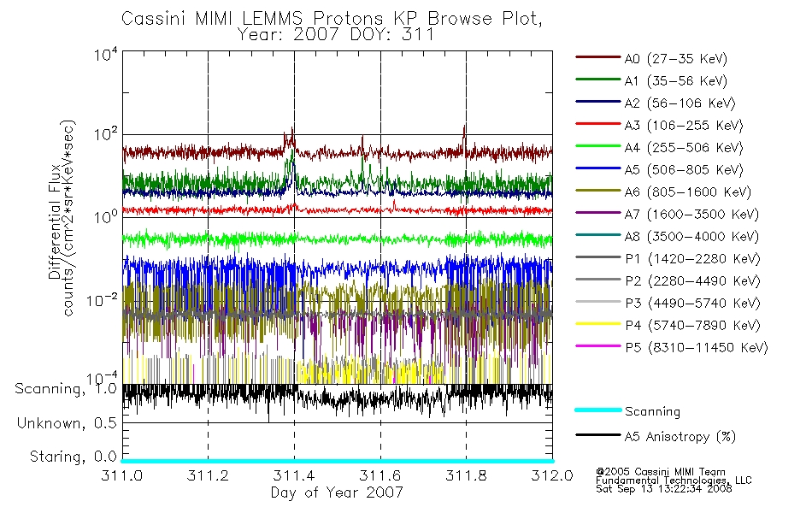Select the P4 (5740-7890 KeV) legend label
This screenshot has width=812, height=513.
pyautogui.click(x=692, y=326)
